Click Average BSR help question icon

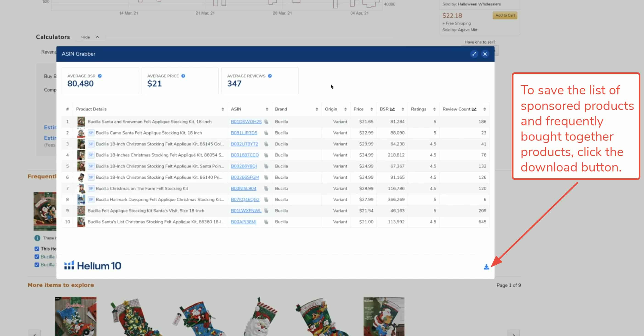tap(100, 76)
